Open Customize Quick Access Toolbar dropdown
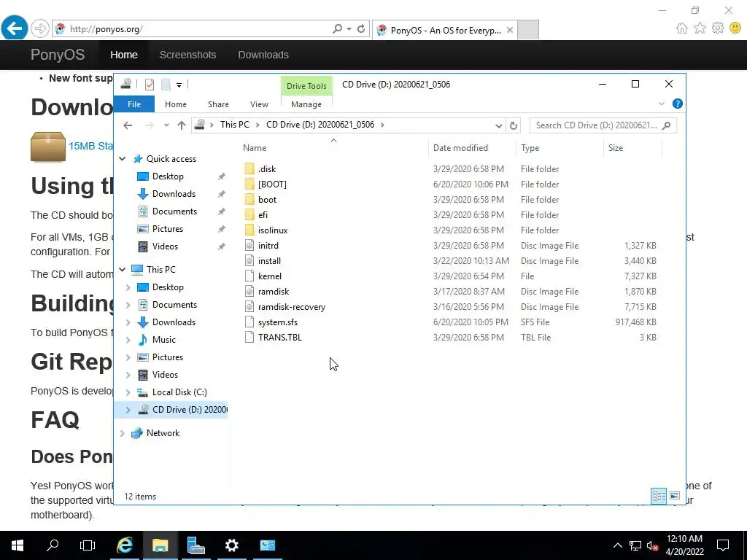This screenshot has width=747, height=560. (x=179, y=85)
